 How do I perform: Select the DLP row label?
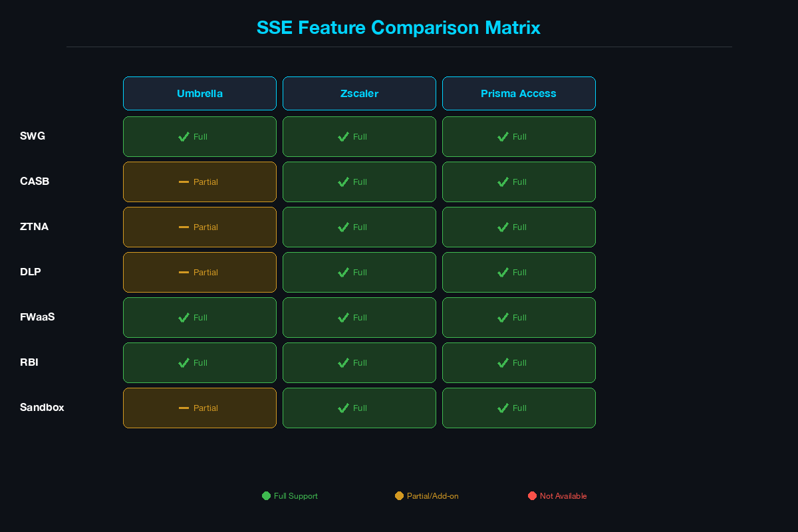31,272
